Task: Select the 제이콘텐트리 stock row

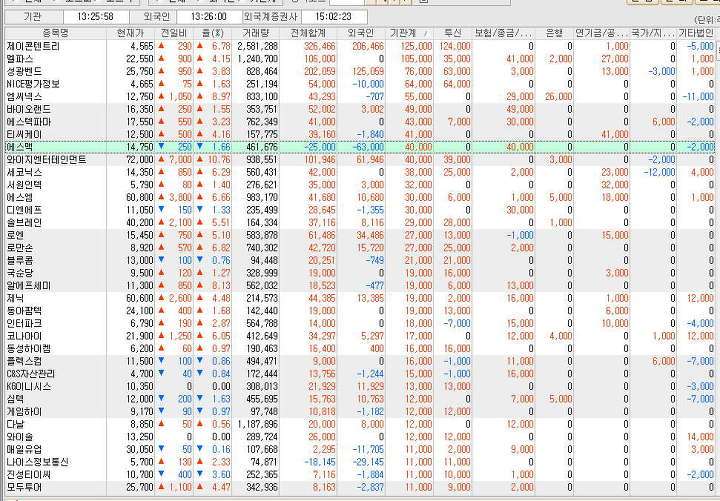Action: click(x=360, y=46)
